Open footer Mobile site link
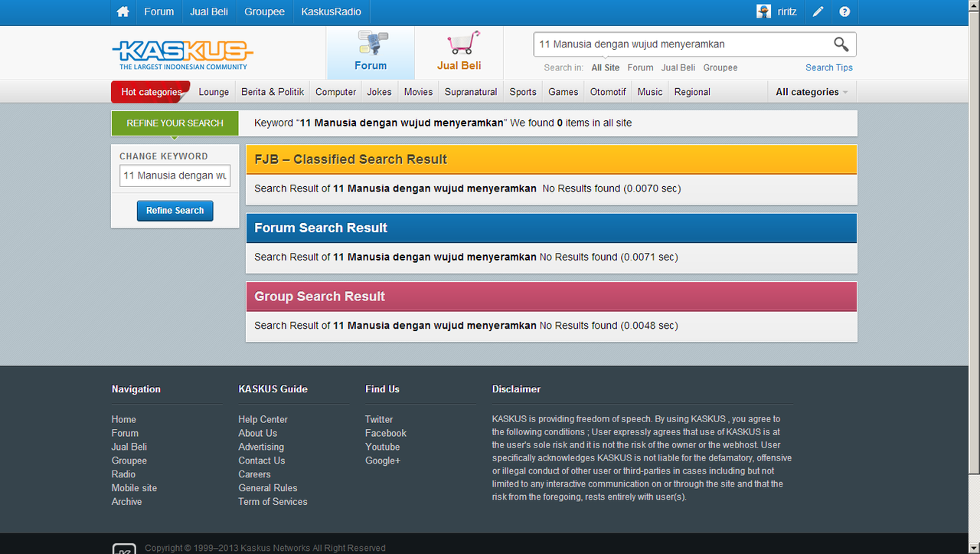The height and width of the screenshot is (554, 980). [x=134, y=488]
